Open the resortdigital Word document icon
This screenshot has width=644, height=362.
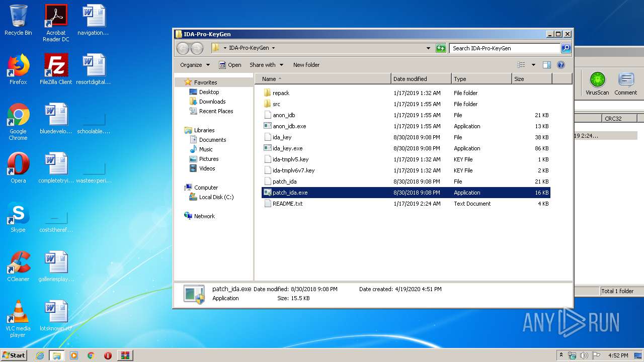coord(94,69)
